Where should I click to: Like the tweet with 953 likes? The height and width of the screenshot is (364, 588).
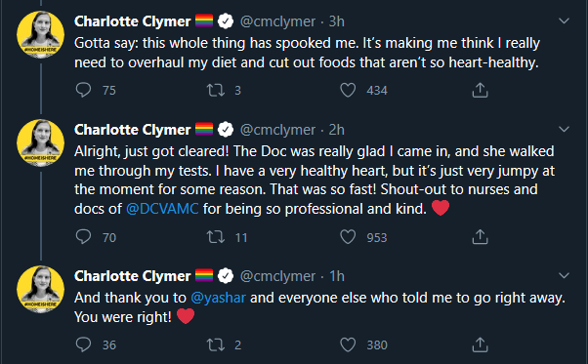click(348, 237)
